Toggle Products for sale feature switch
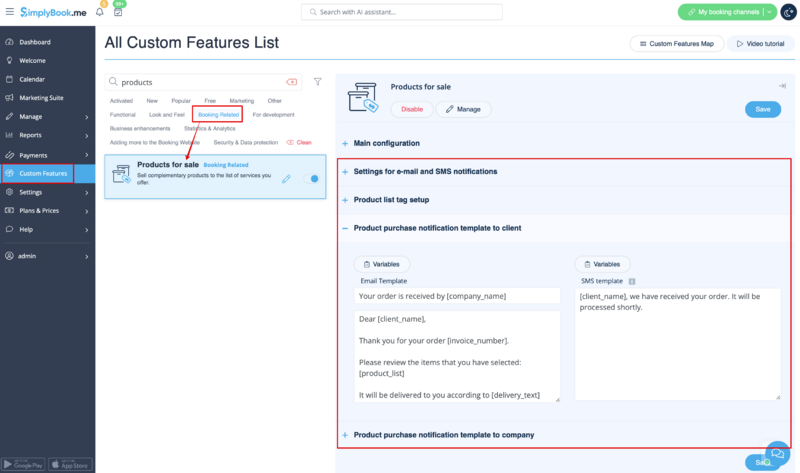 [311, 179]
